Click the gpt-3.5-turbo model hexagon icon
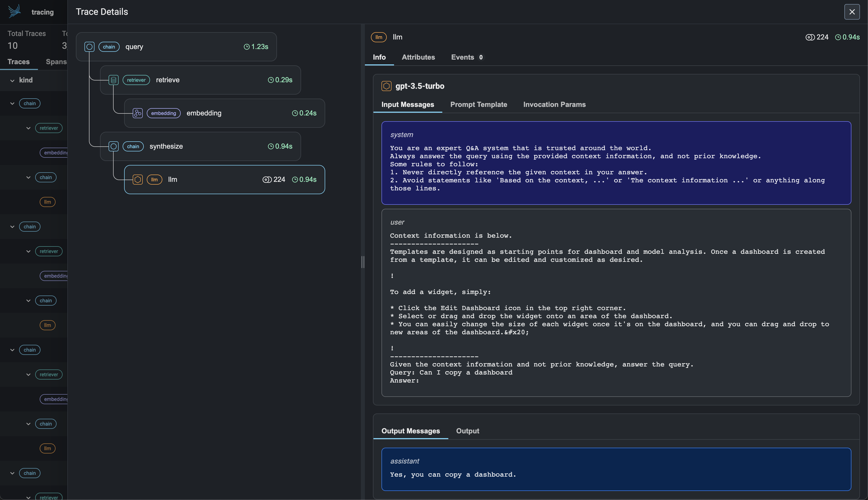The width and height of the screenshot is (868, 500). [386, 86]
